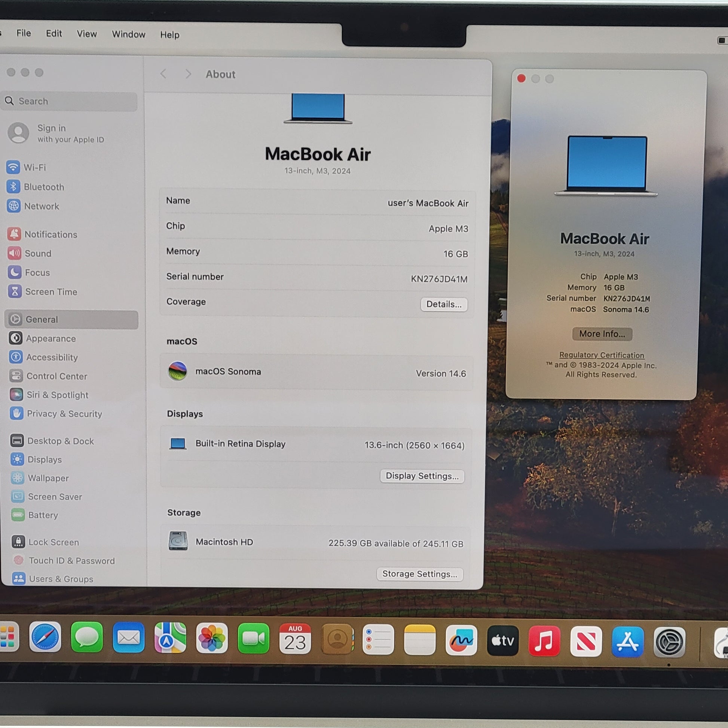This screenshot has width=728, height=728.
Task: Open Accessibility settings
Action: pos(43,357)
